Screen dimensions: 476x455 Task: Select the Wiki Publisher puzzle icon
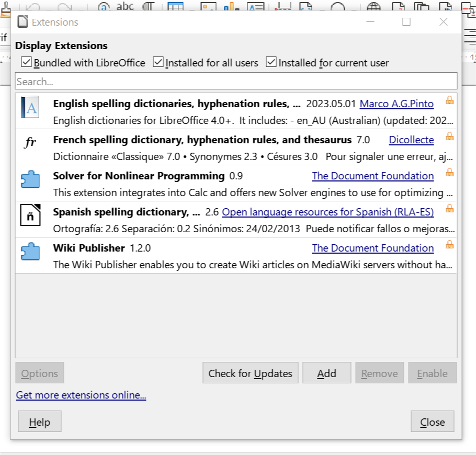coord(30,252)
